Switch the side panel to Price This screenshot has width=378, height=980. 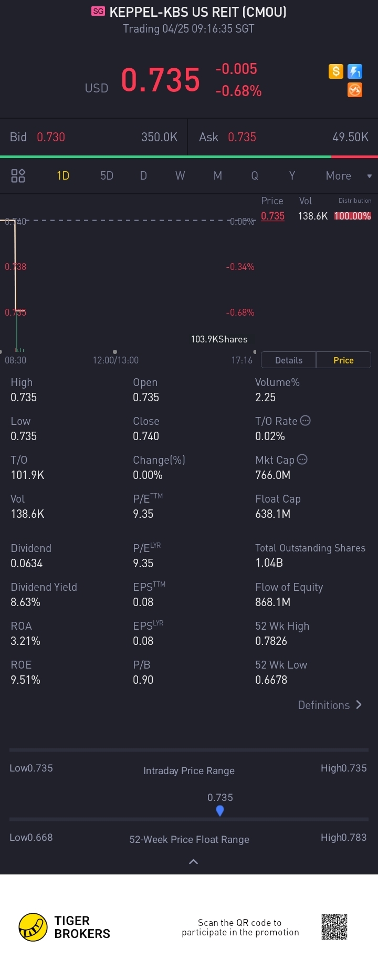343,360
